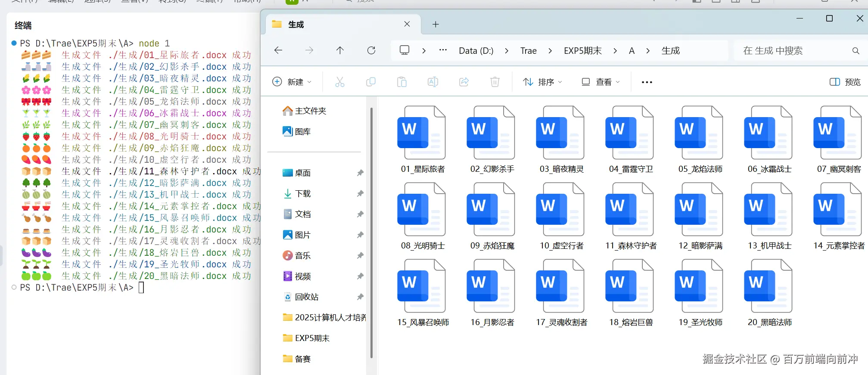Select Word file 20_黑暗法师

(769, 293)
